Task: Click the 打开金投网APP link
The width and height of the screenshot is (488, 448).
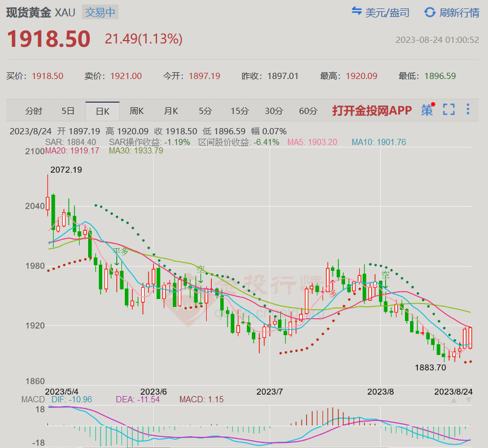Action: 372,111
